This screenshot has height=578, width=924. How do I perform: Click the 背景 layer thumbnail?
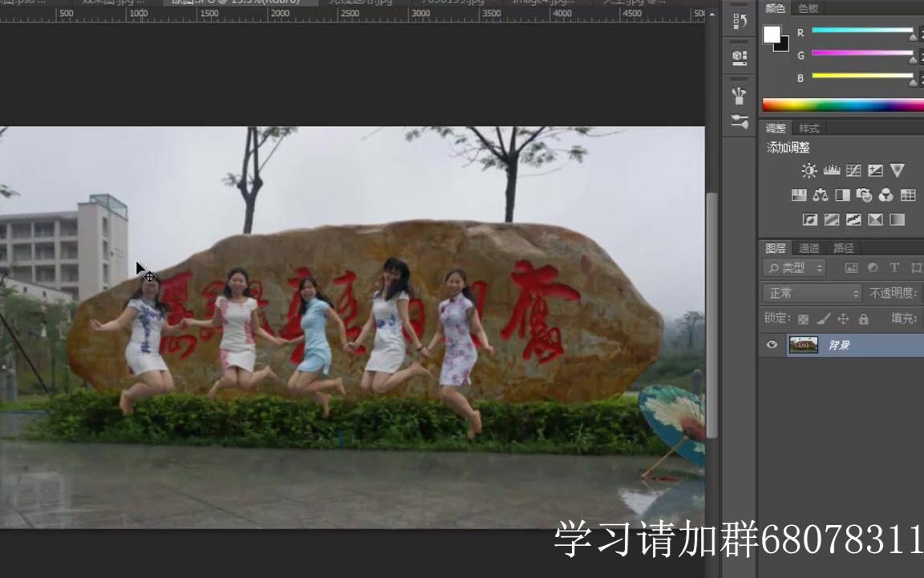(x=803, y=344)
